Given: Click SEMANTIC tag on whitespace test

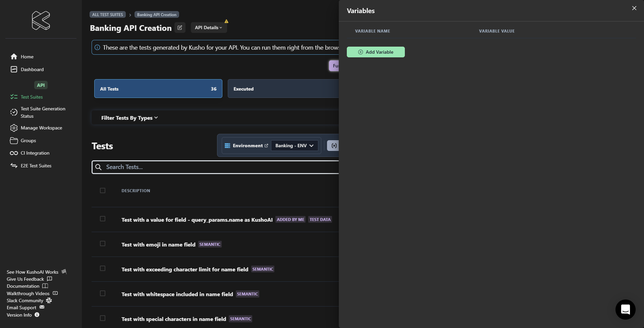Looking at the screenshot, I should [x=248, y=294].
